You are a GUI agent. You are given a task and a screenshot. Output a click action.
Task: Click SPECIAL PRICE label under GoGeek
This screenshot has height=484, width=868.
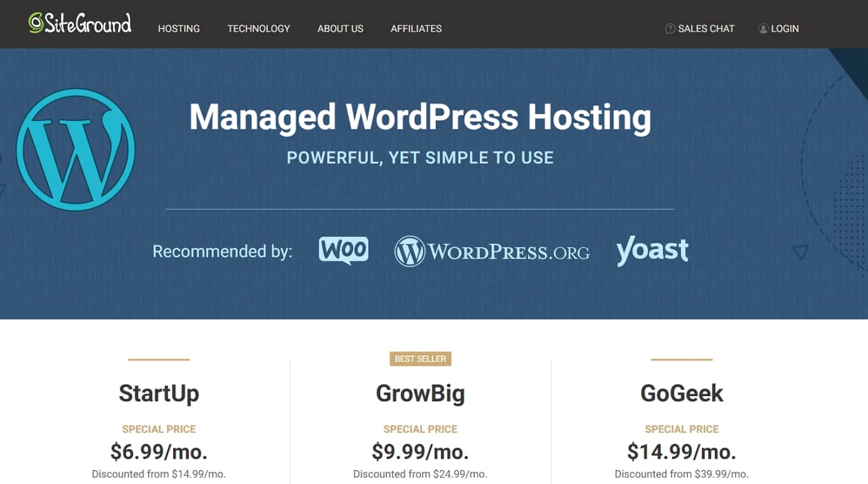[x=682, y=429]
